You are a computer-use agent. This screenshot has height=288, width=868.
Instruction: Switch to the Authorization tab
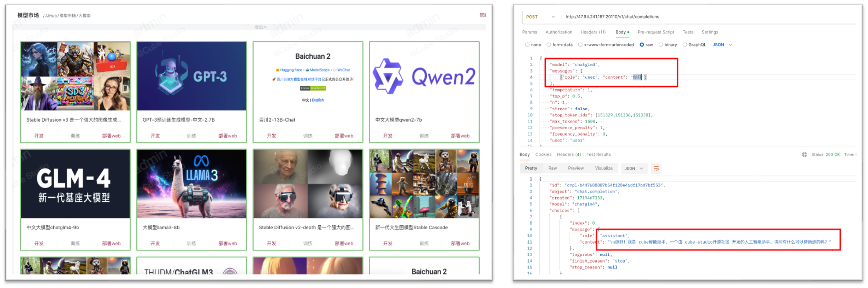coord(559,32)
